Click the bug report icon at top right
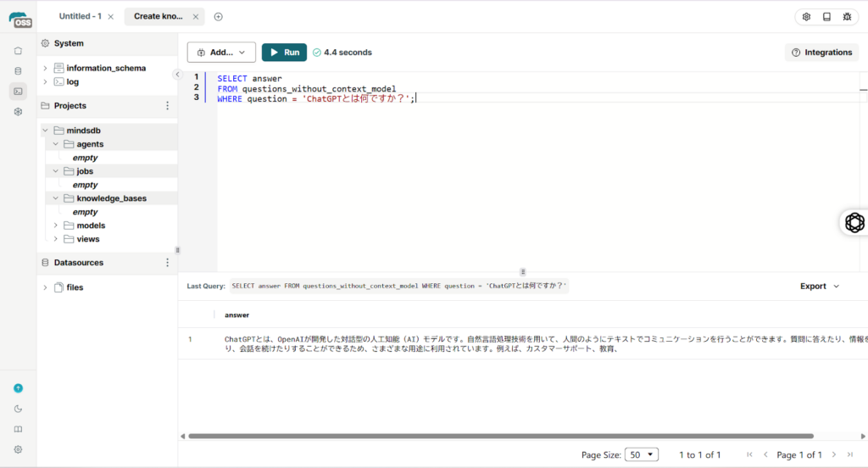The height and width of the screenshot is (468, 868). point(847,17)
